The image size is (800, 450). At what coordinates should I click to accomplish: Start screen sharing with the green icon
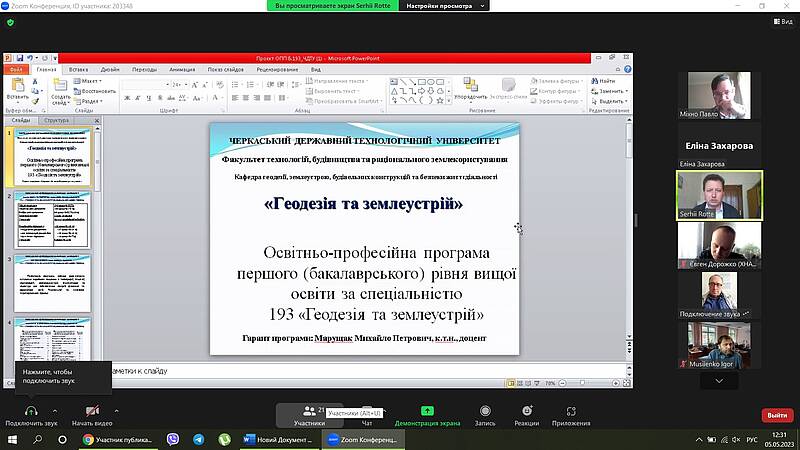pos(427,411)
